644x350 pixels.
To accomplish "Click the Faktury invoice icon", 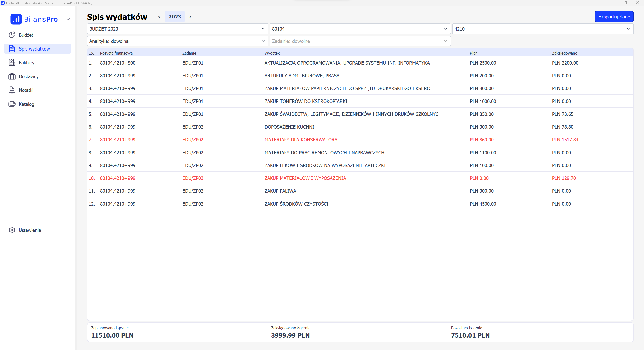I will coord(12,63).
